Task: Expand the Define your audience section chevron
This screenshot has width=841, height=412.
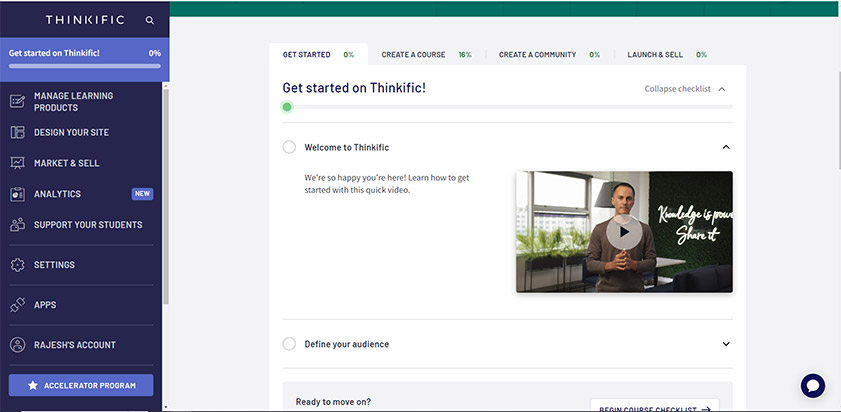Action: point(726,344)
